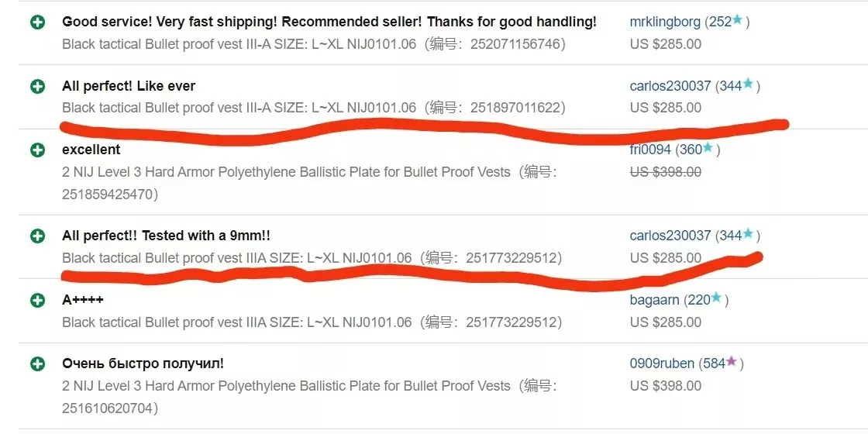
Task: Open carlos230037 profile on the 9mm review
Action: click(x=670, y=236)
